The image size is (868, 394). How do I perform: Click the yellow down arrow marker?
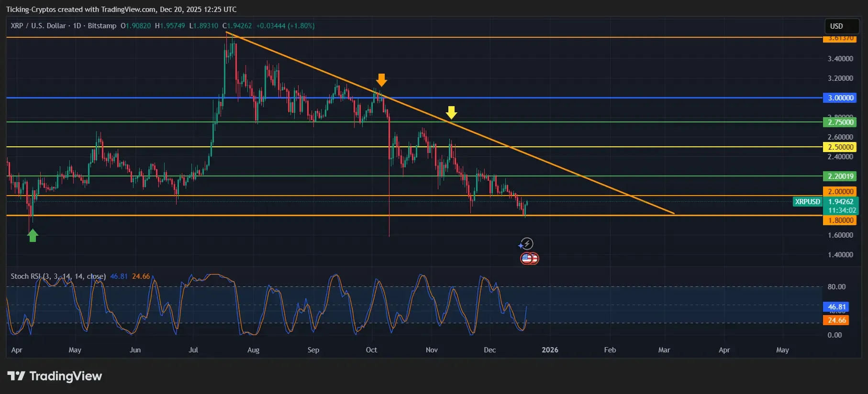tap(451, 112)
